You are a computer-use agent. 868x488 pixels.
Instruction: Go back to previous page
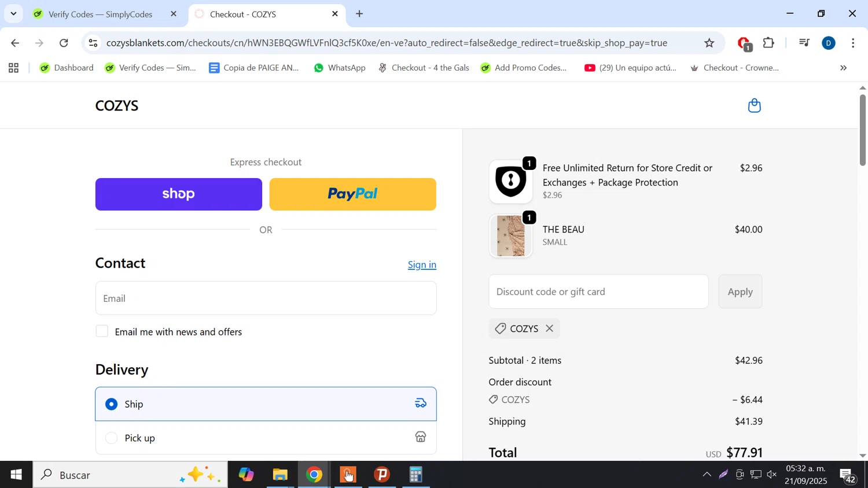[x=15, y=43]
